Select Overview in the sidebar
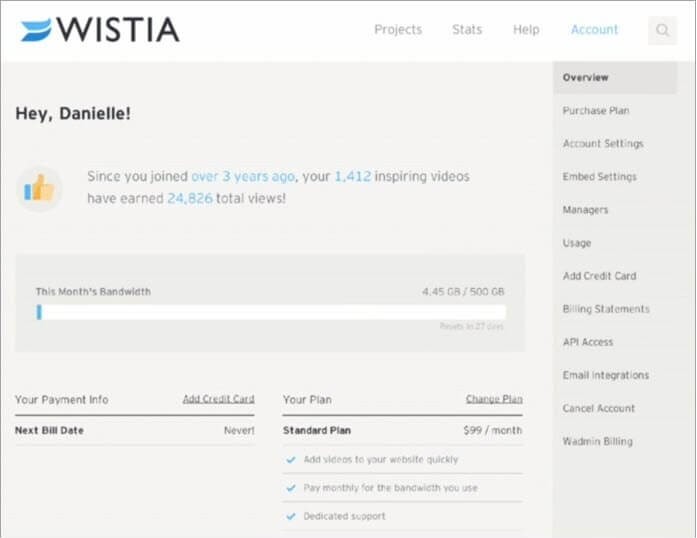This screenshot has height=538, width=697. coord(615,77)
